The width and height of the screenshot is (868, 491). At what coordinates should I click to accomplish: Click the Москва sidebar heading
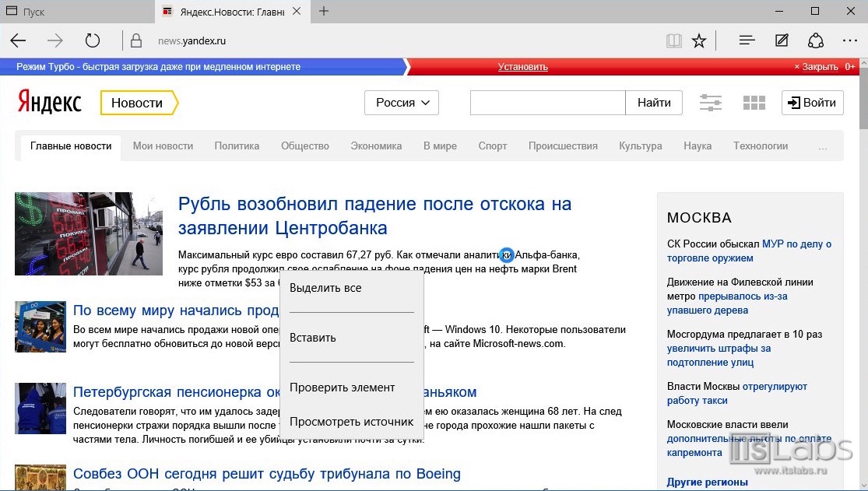point(699,218)
